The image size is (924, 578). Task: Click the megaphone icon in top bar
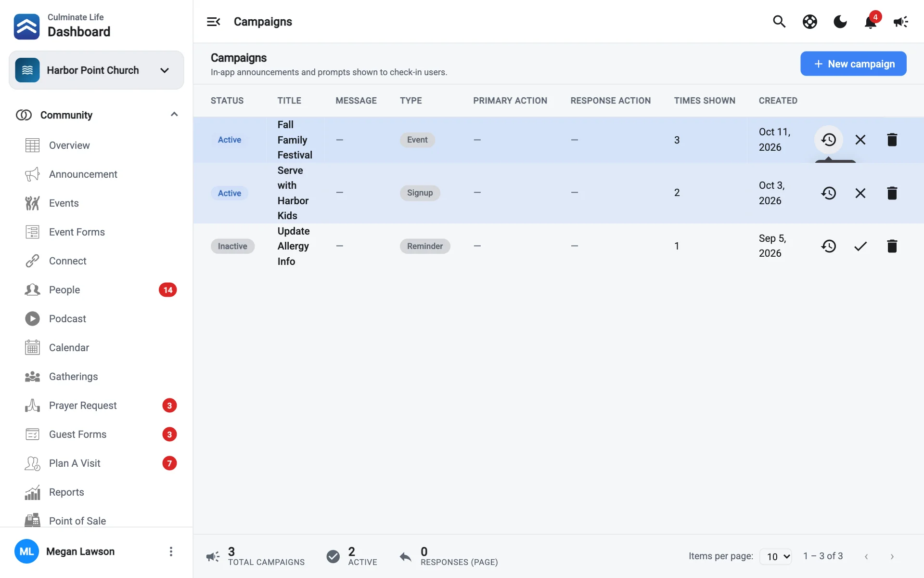click(901, 22)
